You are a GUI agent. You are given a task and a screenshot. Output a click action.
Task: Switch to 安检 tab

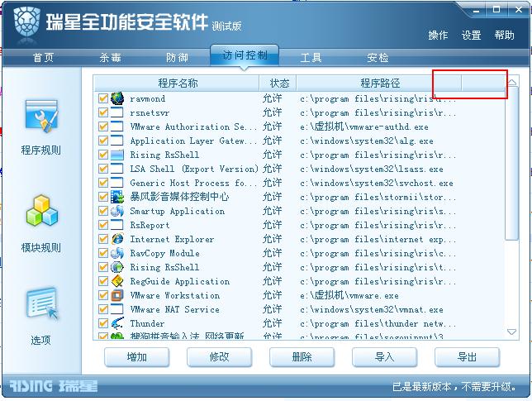(x=378, y=57)
